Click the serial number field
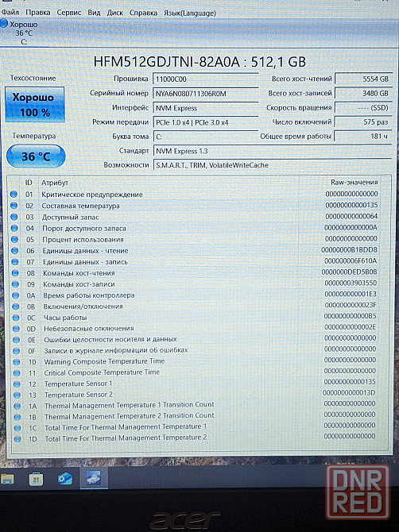This screenshot has height=532, width=399. click(205, 94)
